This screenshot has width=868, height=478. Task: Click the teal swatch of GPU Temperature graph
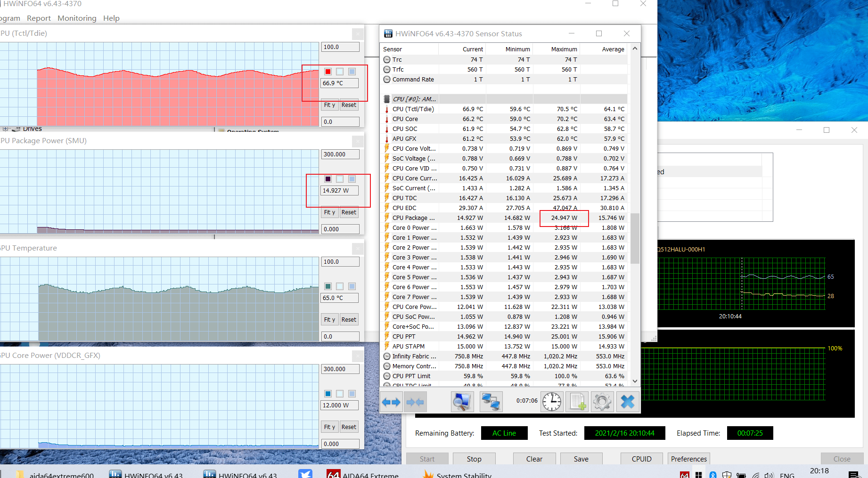pos(328,286)
